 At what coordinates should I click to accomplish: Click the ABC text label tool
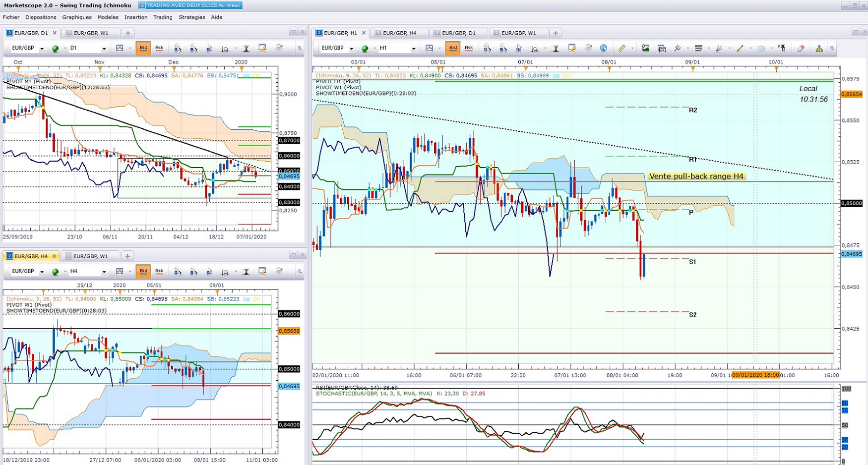pyautogui.click(x=782, y=48)
